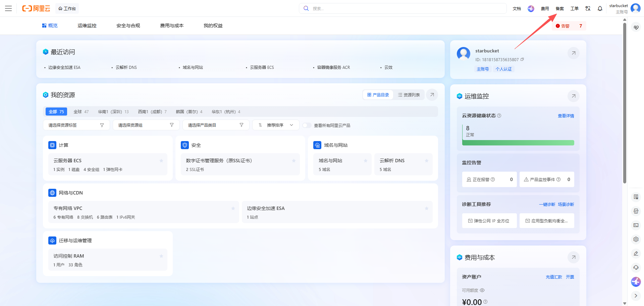The image size is (644, 306).
Task: Favorite 数字证书管理服务 with star
Action: point(294,161)
